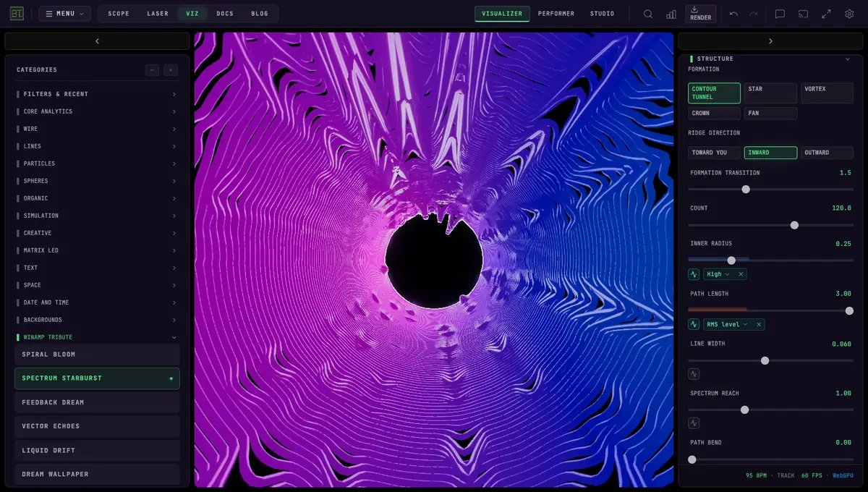This screenshot has height=492, width=868.
Task: Choose the Spiral Bloom preset
Action: point(97,355)
